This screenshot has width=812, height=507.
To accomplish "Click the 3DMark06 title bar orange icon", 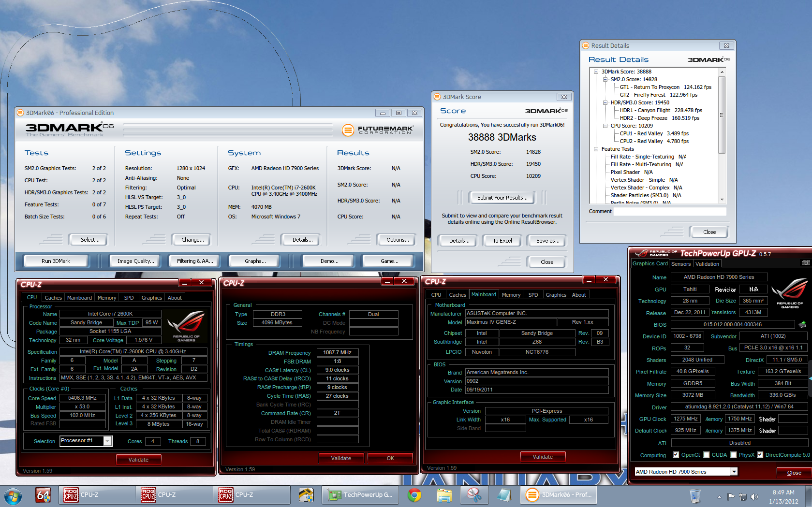I will coord(20,113).
